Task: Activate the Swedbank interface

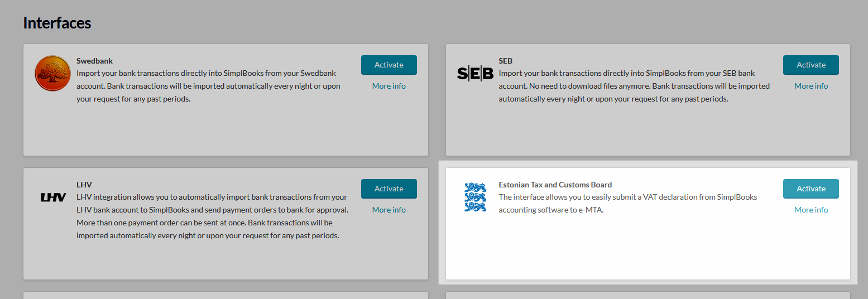Action: [389, 65]
